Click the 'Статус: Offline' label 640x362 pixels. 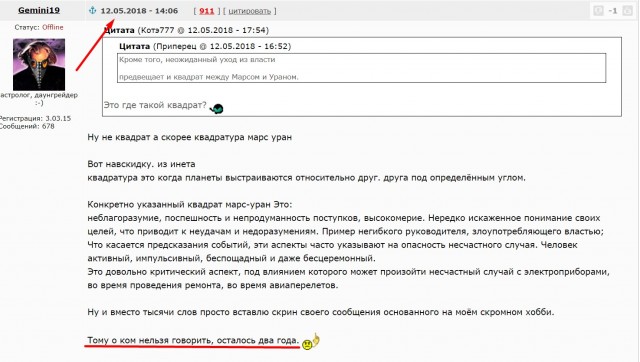39,27
